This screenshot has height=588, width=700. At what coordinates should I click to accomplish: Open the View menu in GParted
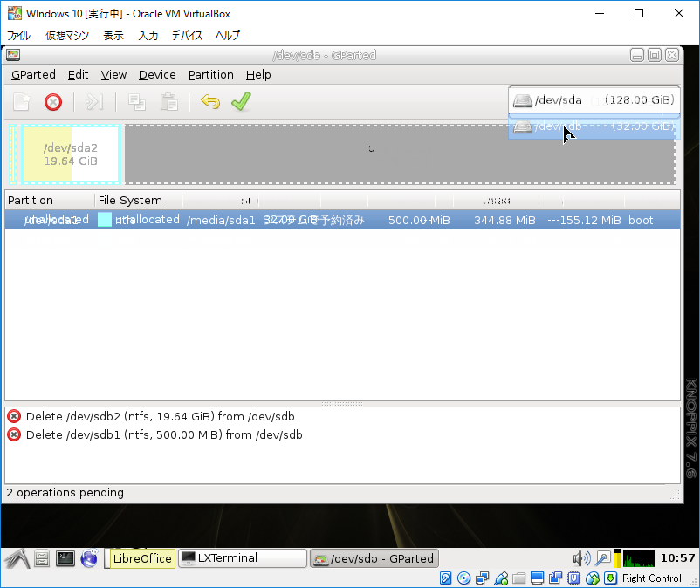pos(113,74)
